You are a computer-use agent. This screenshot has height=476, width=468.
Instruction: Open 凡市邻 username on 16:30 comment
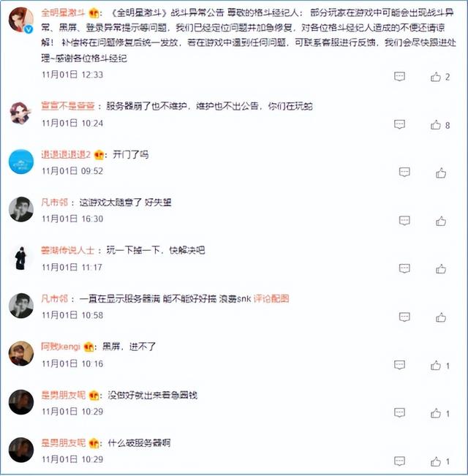click(x=54, y=203)
